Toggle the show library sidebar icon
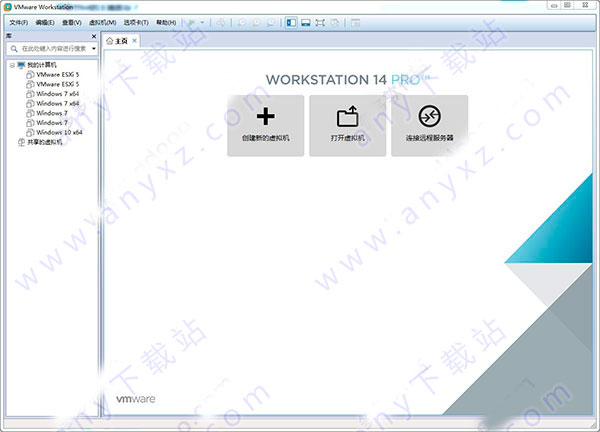Image resolution: width=600 pixels, height=432 pixels. click(291, 23)
